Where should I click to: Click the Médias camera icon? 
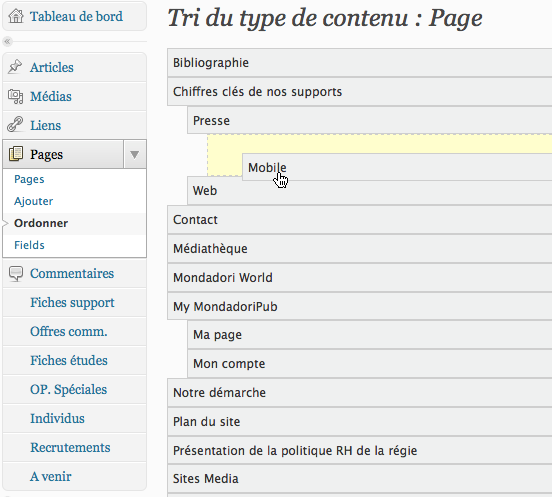click(15, 96)
